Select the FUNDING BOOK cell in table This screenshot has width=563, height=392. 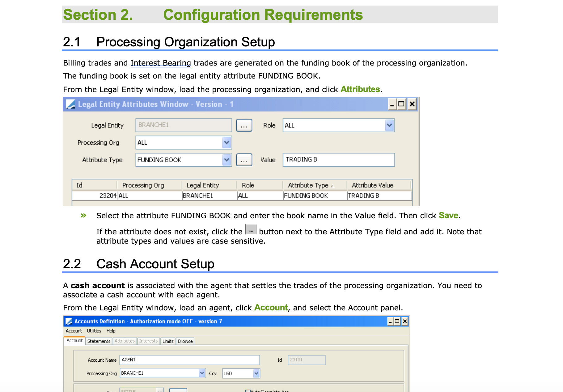(315, 196)
